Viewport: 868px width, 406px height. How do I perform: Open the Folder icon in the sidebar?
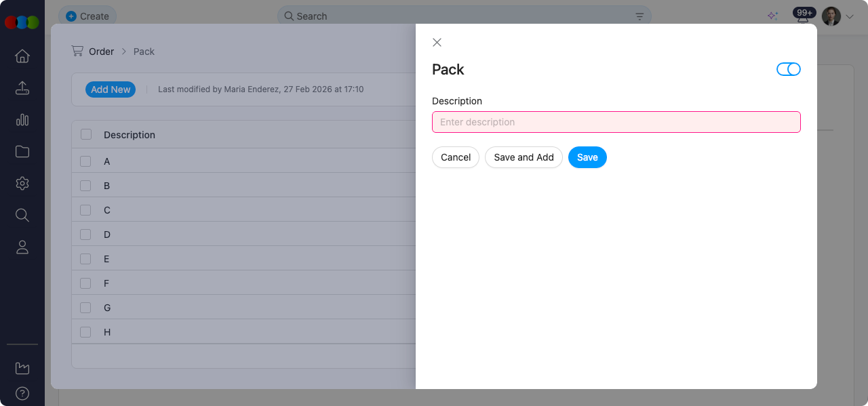pyautogui.click(x=22, y=151)
